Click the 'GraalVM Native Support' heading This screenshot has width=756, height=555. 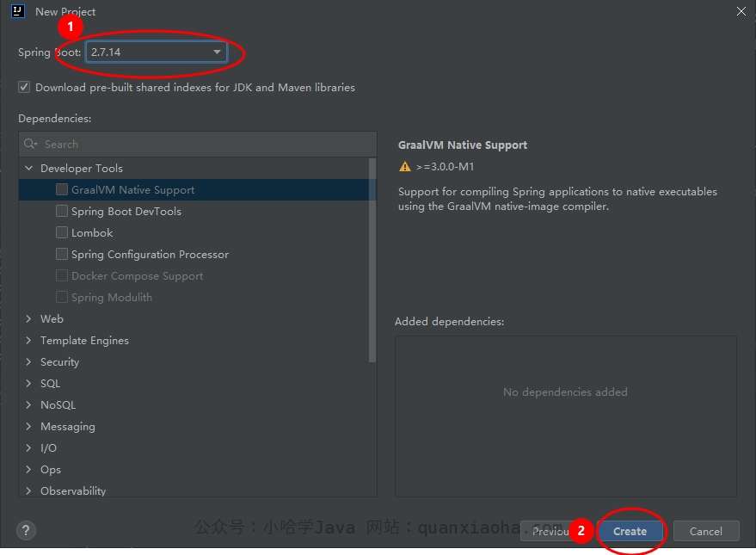(x=463, y=145)
